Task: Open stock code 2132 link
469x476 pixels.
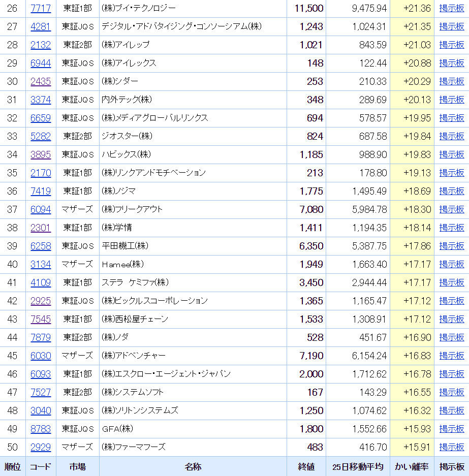Action: 41,45
